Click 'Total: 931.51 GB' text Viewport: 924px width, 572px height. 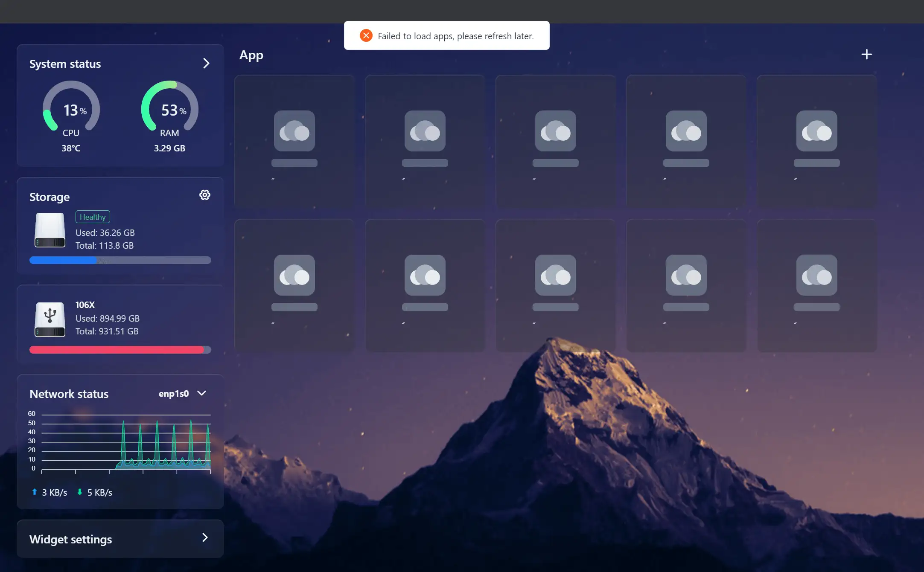tap(107, 331)
